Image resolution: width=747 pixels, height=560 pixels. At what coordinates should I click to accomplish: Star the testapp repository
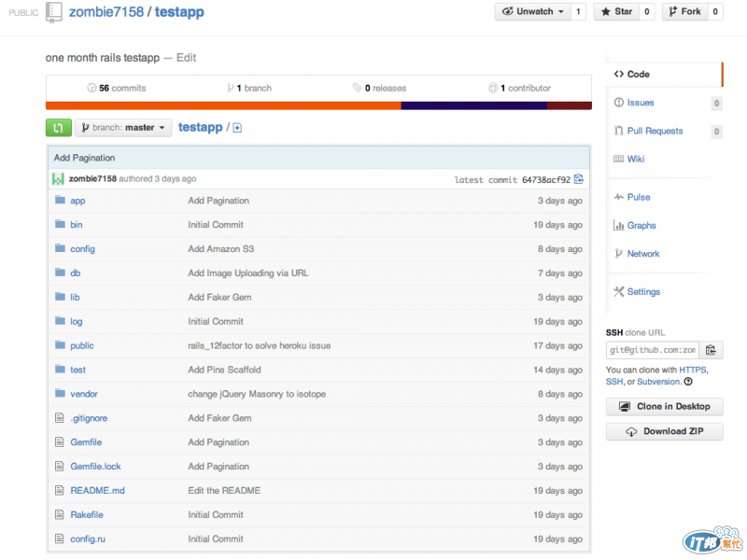[x=616, y=11]
